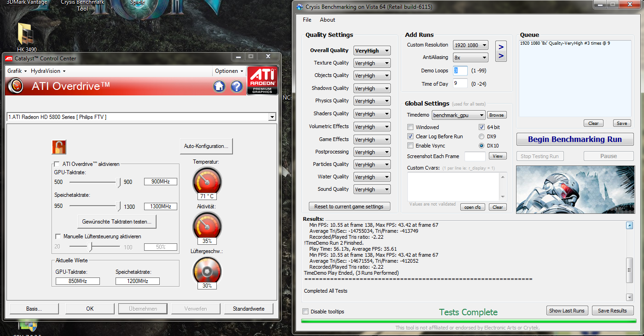
Task: Add run with the double-arrow button
Action: [501, 51]
